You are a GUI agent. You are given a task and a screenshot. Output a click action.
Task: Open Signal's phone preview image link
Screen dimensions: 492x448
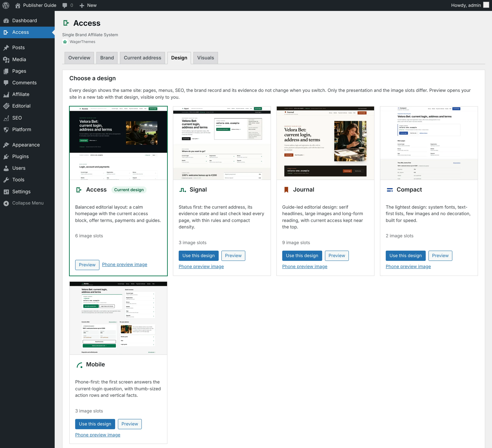(201, 267)
